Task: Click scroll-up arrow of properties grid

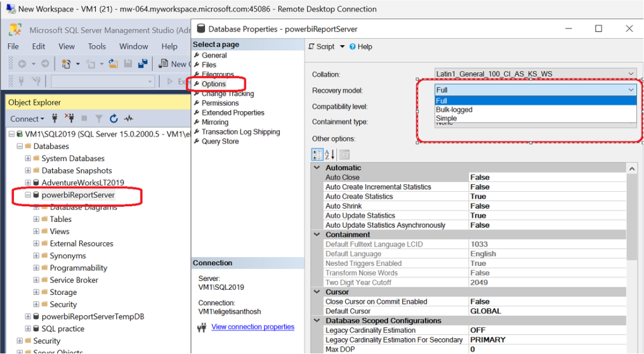Action: (631, 169)
